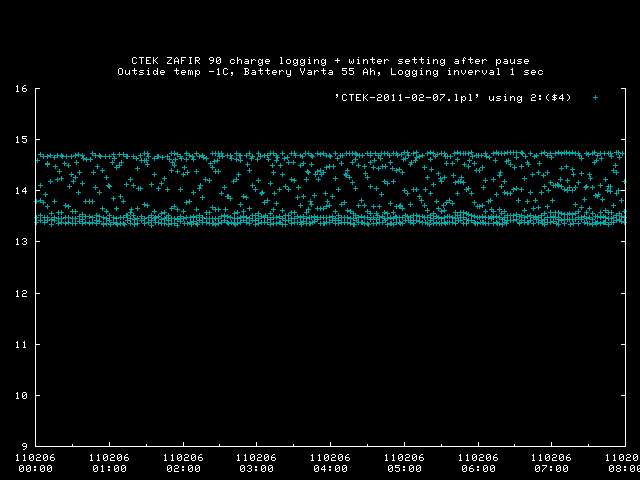Image resolution: width=640 pixels, height=480 pixels.
Task: Select the 01:00 x-axis time label
Action: (109, 468)
